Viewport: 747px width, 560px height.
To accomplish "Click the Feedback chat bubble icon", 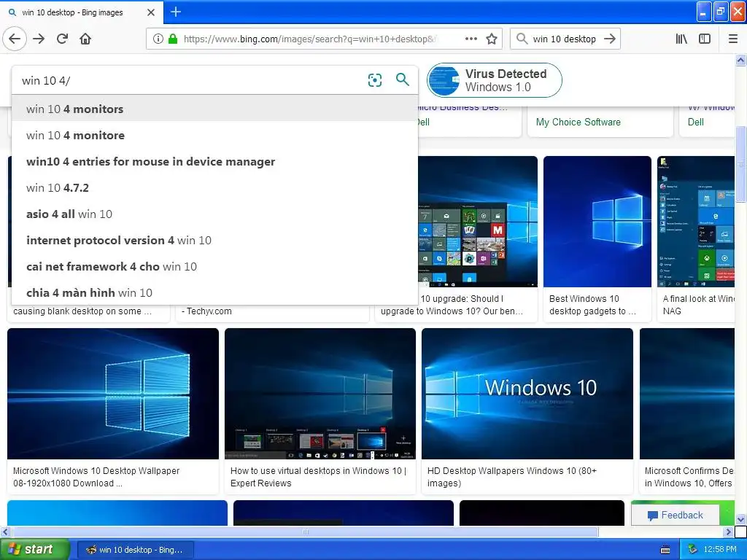I will point(653,516).
